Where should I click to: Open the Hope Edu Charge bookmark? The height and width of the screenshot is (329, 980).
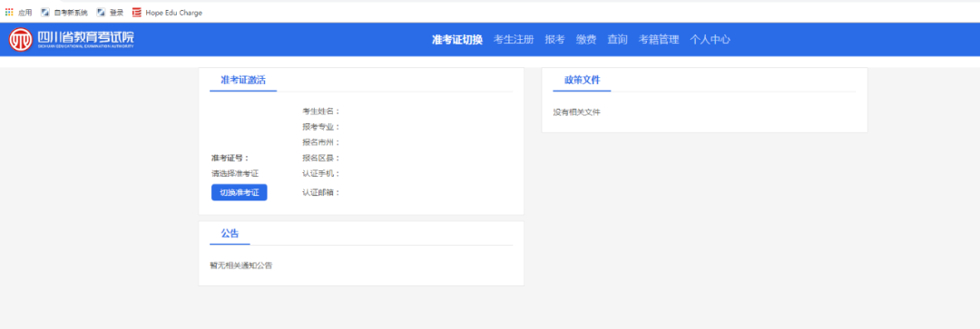coord(168,12)
